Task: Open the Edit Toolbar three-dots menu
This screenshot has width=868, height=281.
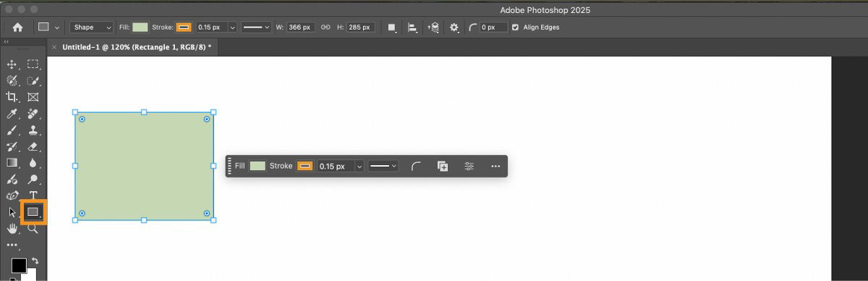Action: click(12, 246)
